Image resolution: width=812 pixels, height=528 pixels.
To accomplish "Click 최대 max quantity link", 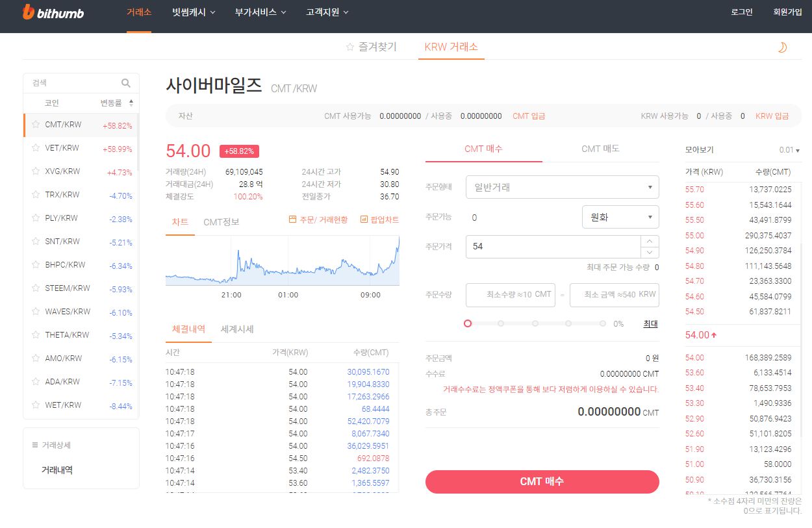I will point(650,323).
